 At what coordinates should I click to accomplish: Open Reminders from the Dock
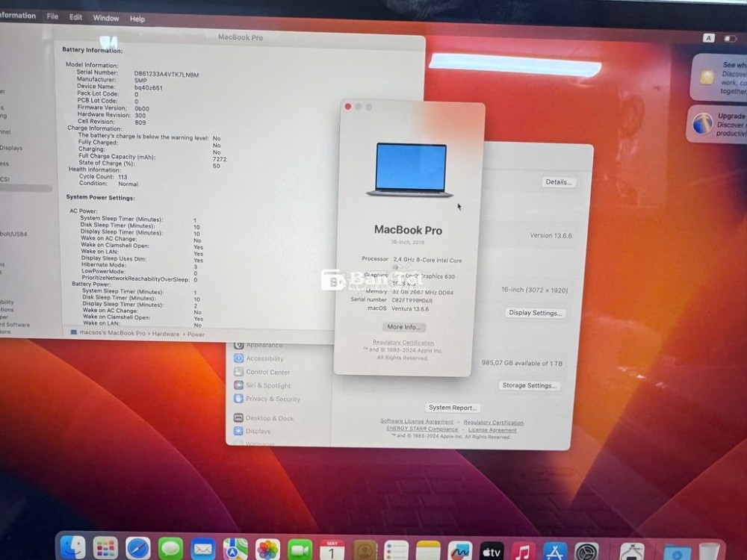(x=397, y=552)
